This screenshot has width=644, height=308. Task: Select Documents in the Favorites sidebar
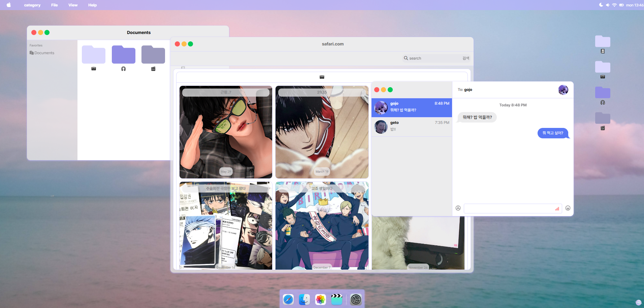42,53
